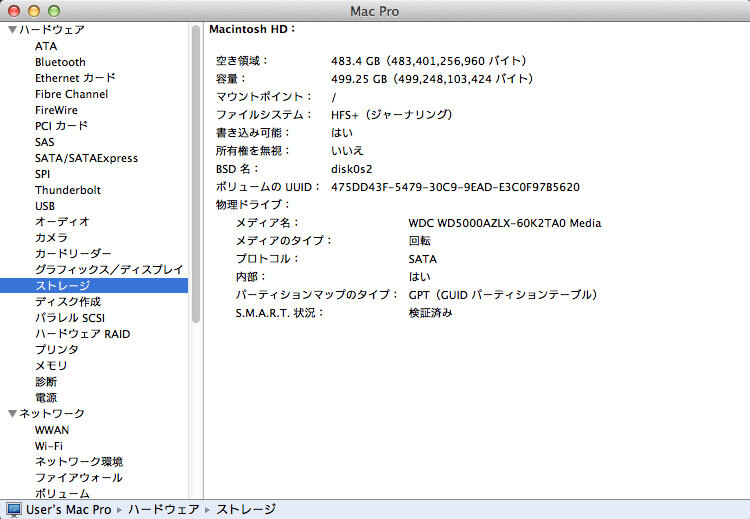Click the sidebar vertical scrollbar

click(x=196, y=174)
